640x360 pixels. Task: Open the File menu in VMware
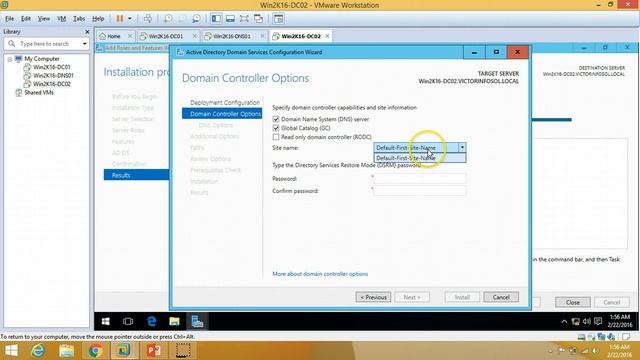9,19
